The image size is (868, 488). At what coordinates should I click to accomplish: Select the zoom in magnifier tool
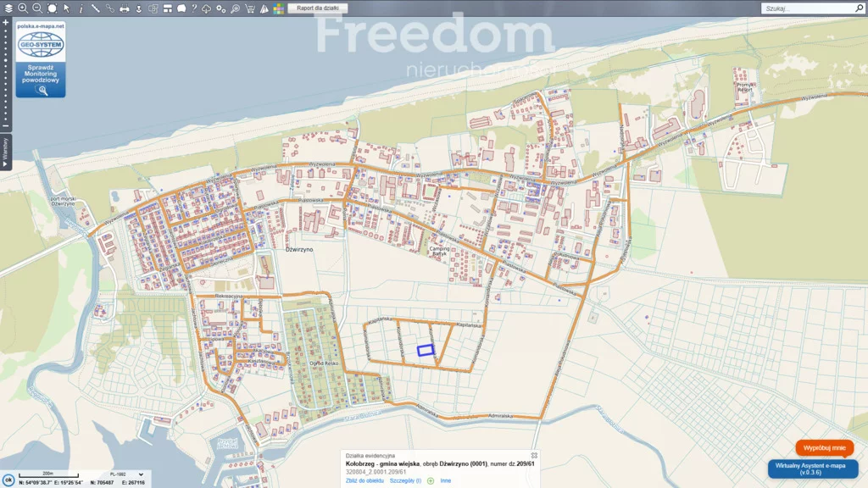(x=23, y=8)
